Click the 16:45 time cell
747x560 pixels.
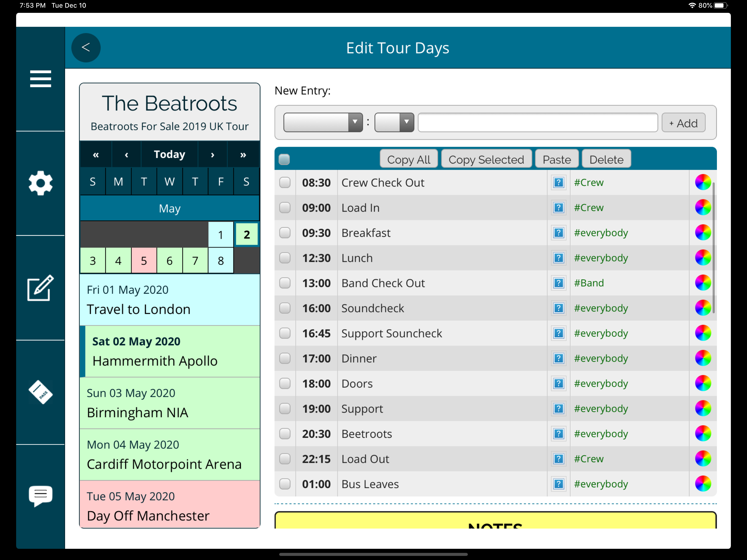[316, 333]
